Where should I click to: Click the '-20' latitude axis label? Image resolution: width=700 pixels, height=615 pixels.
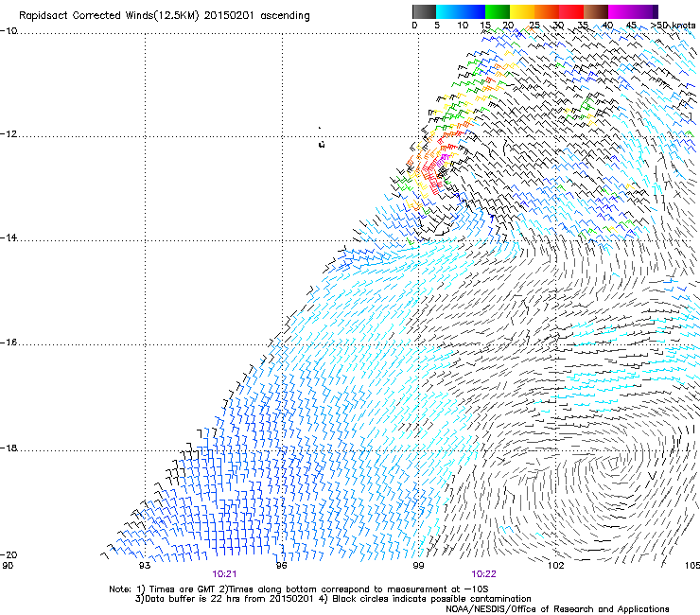pos(9,555)
